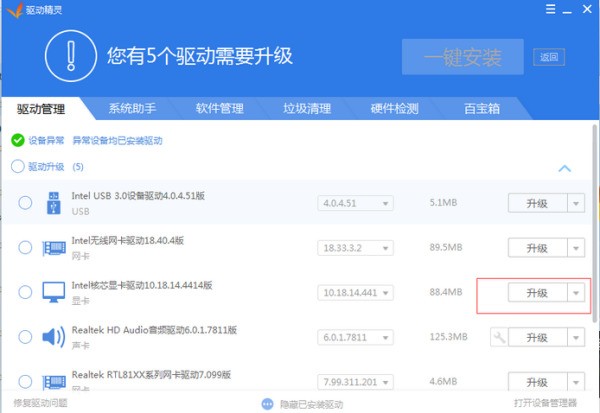Switch to the 驱动管理 tab
600x413 pixels.
41,109
